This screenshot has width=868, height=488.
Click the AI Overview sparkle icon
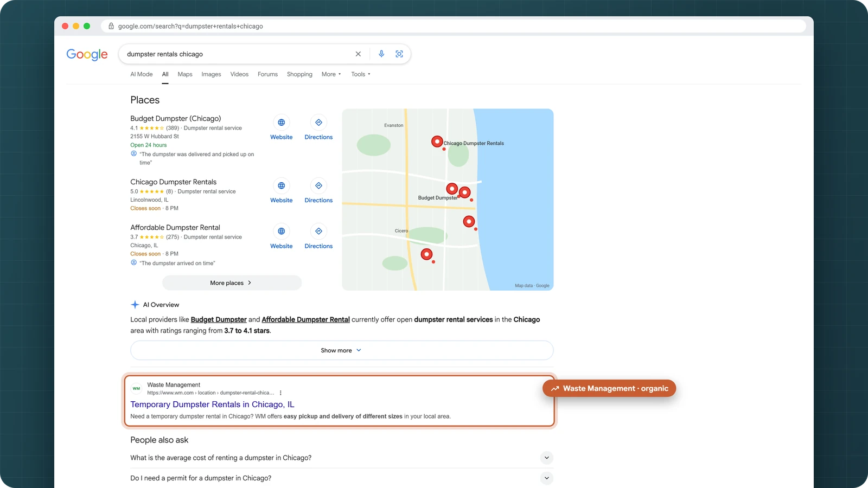coord(135,305)
